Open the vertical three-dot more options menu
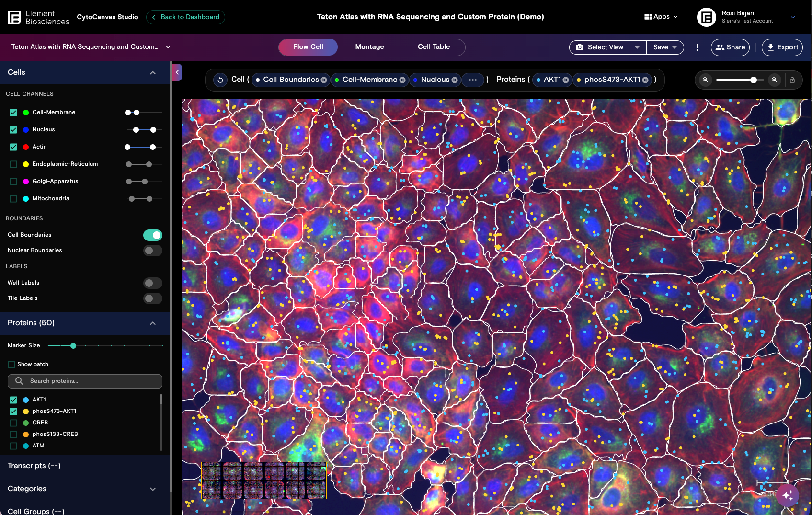 click(698, 47)
